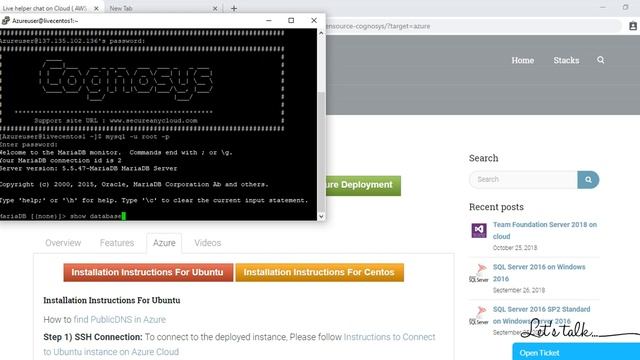640x360 pixels.
Task: Close the New Tab browser tab
Action: 215,8
